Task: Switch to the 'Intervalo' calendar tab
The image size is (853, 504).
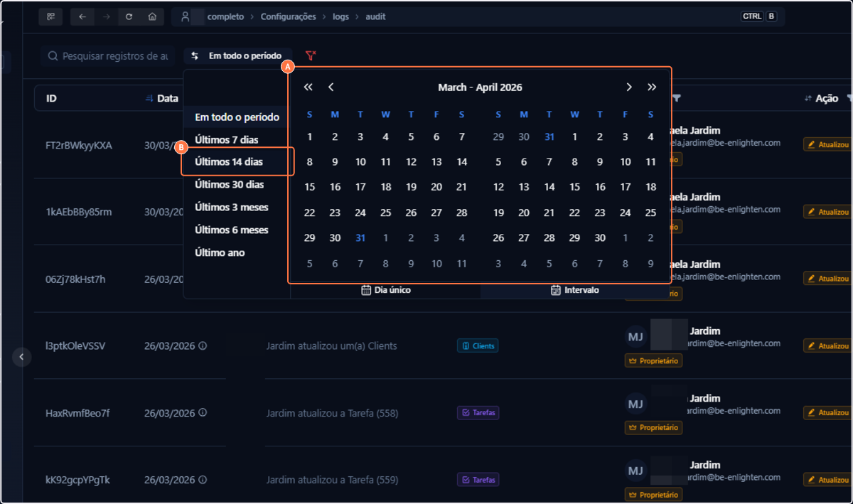Action: click(575, 289)
